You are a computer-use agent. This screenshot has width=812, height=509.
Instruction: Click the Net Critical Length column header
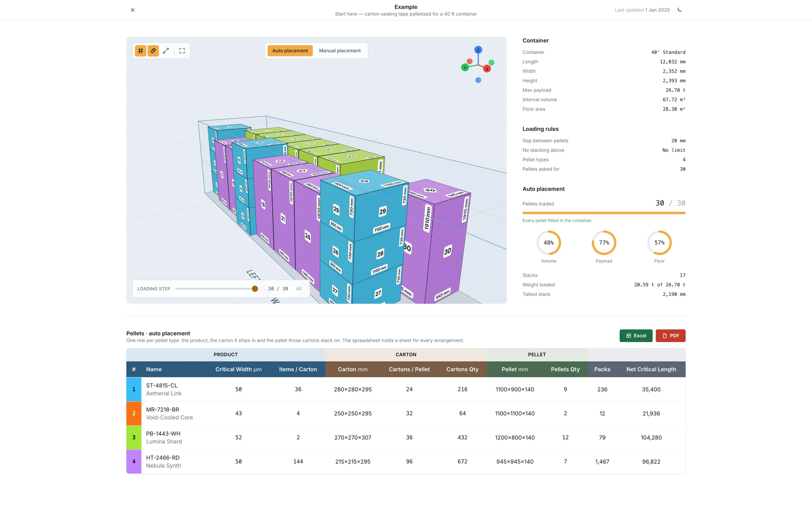[x=651, y=369]
